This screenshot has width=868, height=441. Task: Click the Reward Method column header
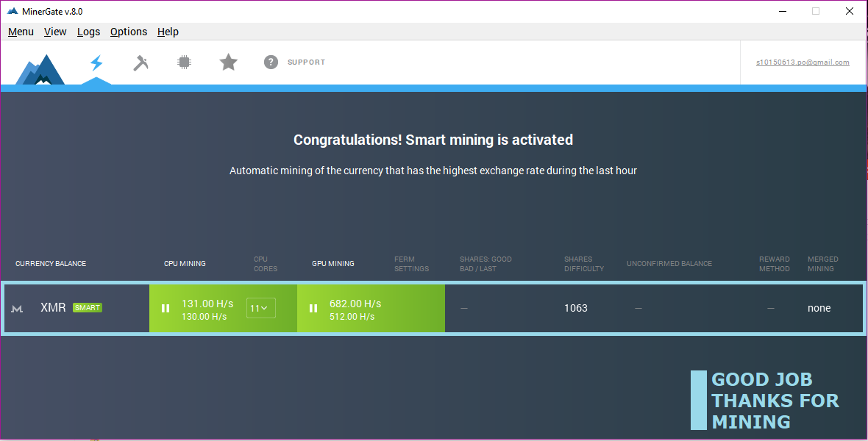click(775, 264)
